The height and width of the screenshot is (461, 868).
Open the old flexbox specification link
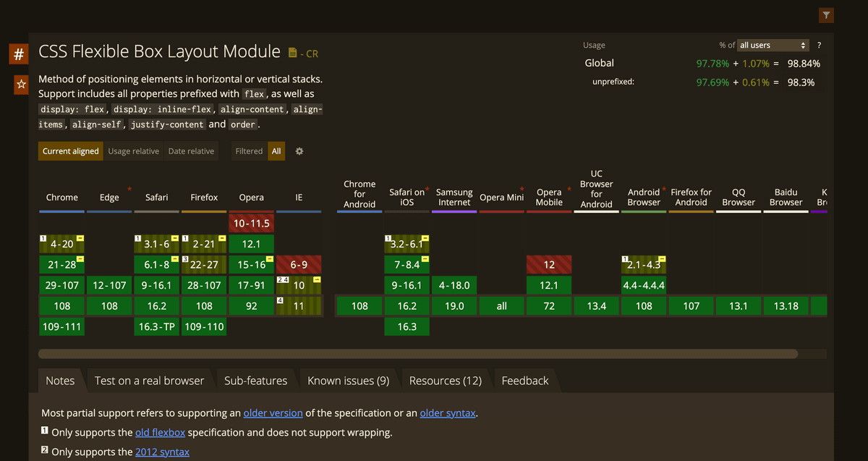coord(160,433)
